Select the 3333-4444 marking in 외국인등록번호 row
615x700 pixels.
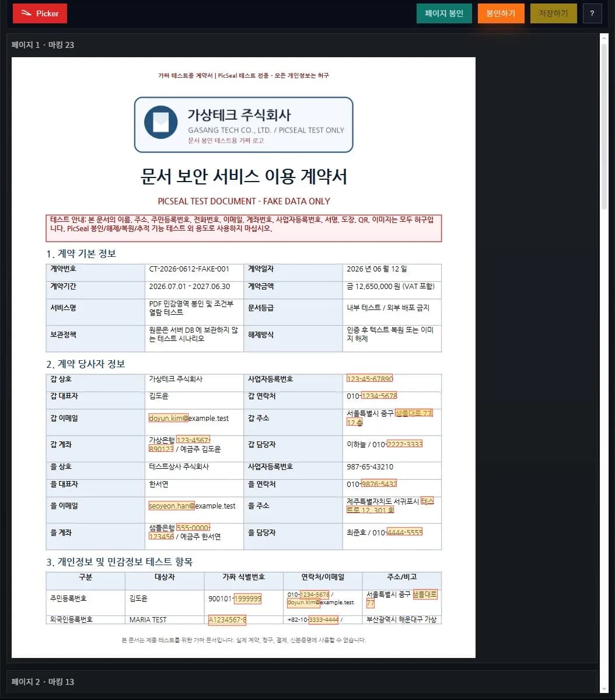click(x=324, y=619)
